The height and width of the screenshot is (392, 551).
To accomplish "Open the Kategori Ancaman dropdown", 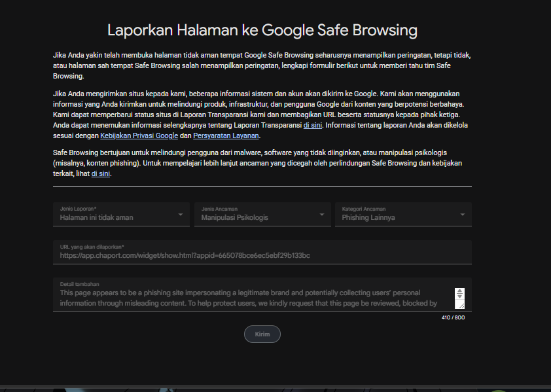I will [403, 214].
